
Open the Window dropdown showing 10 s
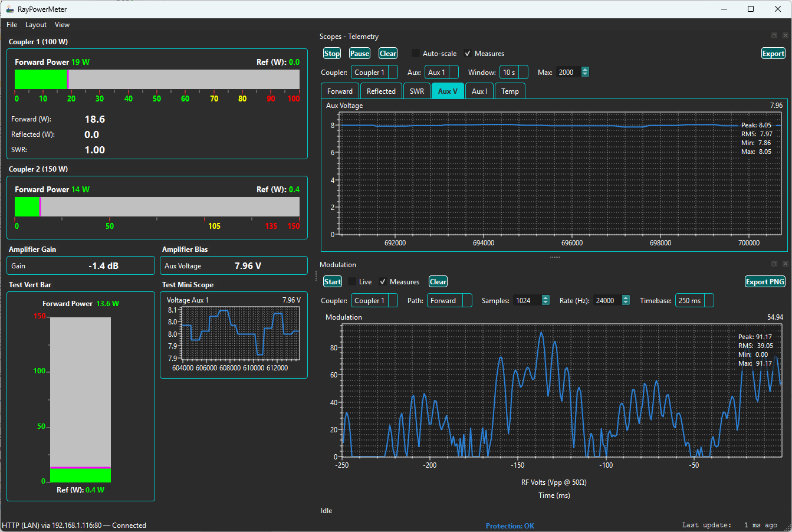[514, 73]
